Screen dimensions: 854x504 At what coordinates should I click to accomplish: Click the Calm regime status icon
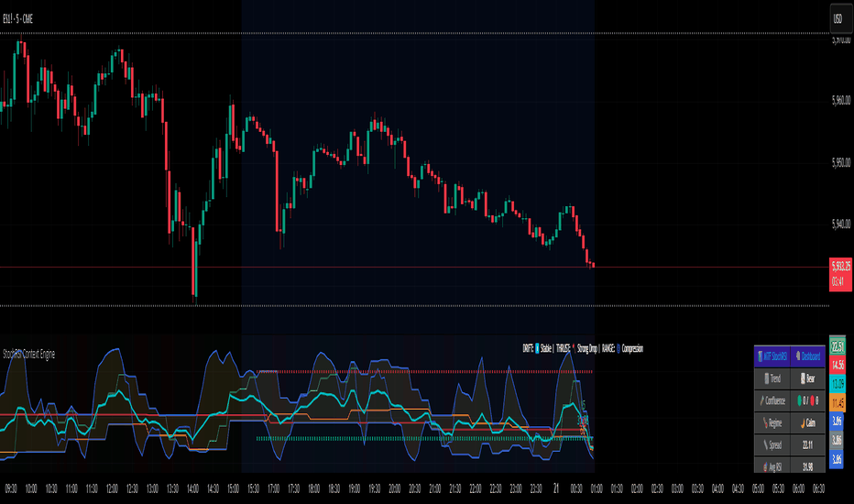[803, 423]
